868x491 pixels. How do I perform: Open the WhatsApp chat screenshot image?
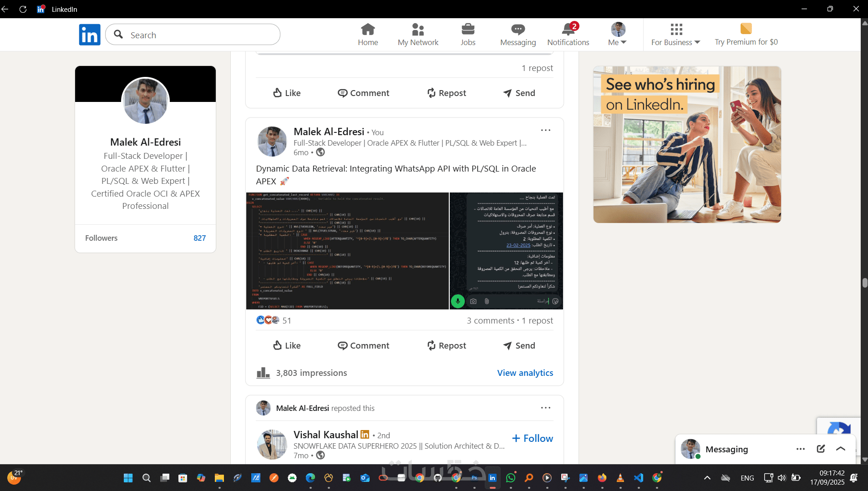pyautogui.click(x=506, y=251)
